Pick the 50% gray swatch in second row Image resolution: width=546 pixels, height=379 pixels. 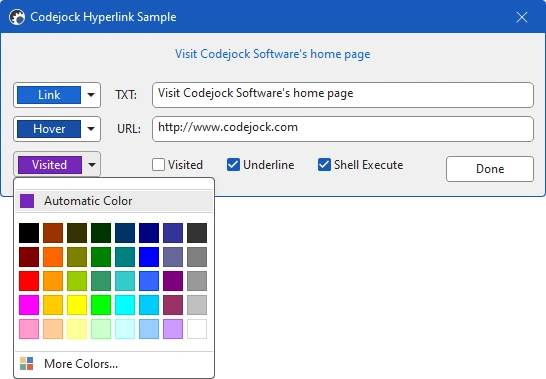(x=197, y=257)
